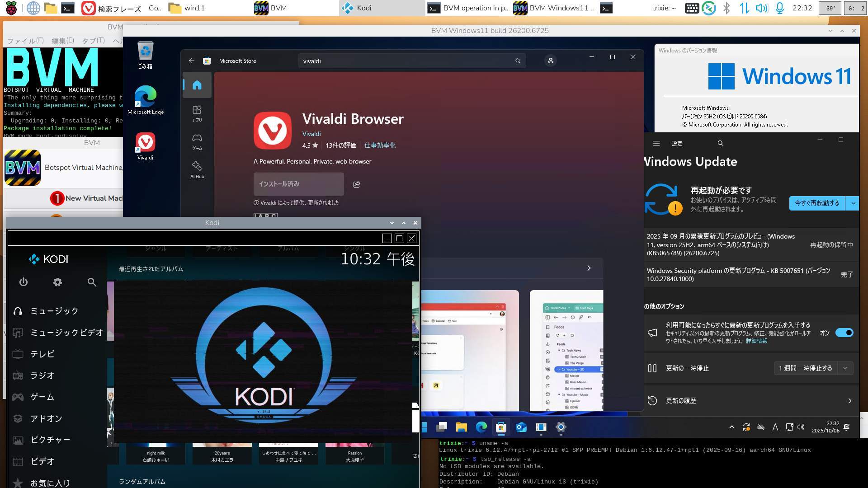This screenshot has height=488, width=868.
Task: Open AI Hub in Microsoft Store sidebar
Action: [x=197, y=169]
